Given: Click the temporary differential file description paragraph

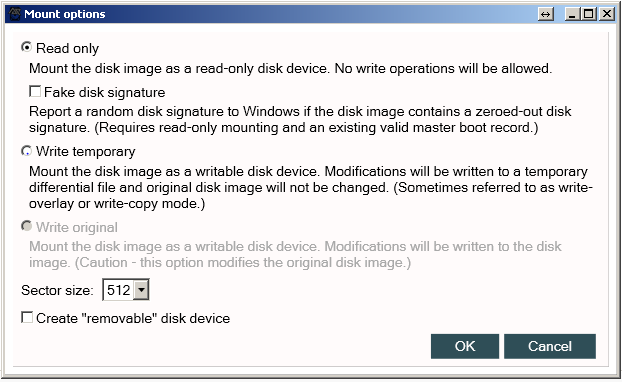Looking at the screenshot, I should click(x=311, y=188).
